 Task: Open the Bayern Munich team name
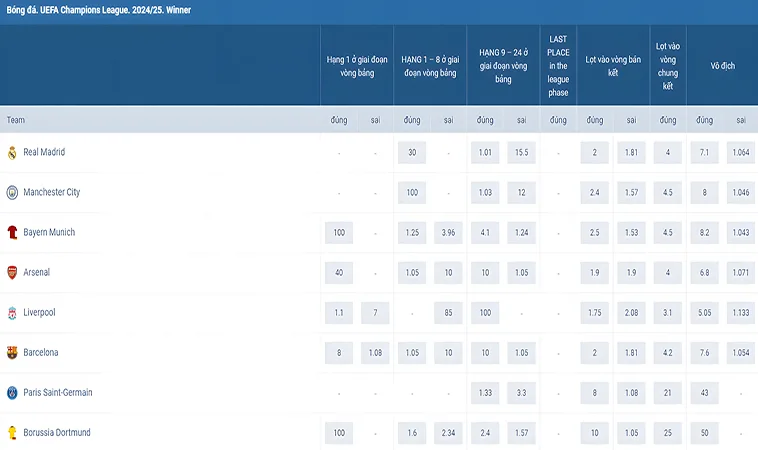tap(49, 232)
